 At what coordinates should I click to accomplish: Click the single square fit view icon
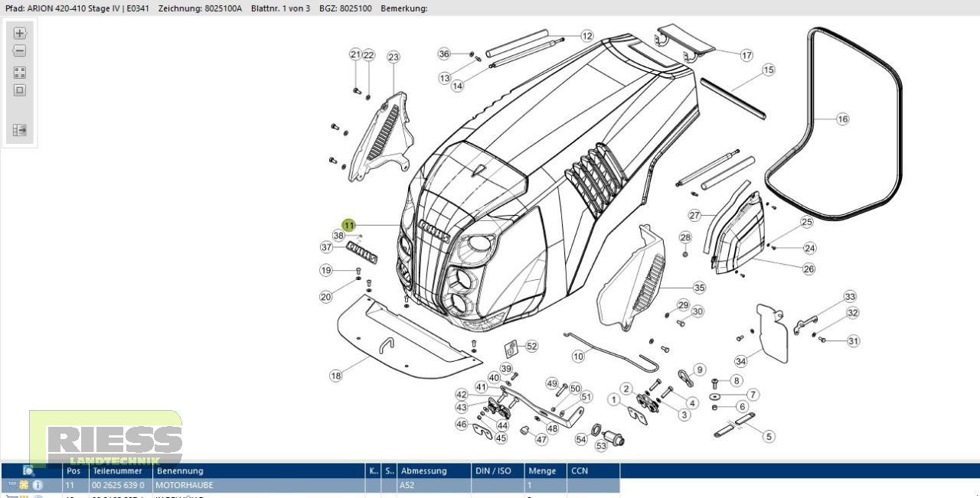click(20, 90)
